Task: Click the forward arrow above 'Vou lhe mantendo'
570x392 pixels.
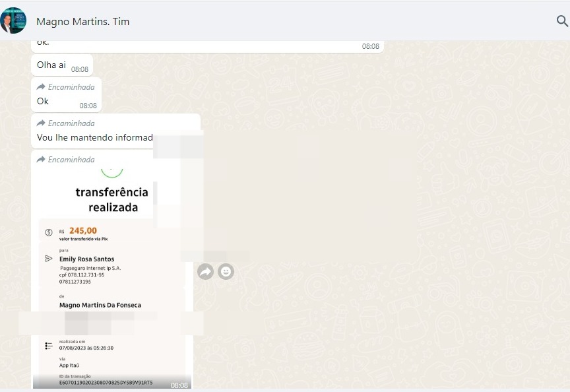Action: click(41, 123)
